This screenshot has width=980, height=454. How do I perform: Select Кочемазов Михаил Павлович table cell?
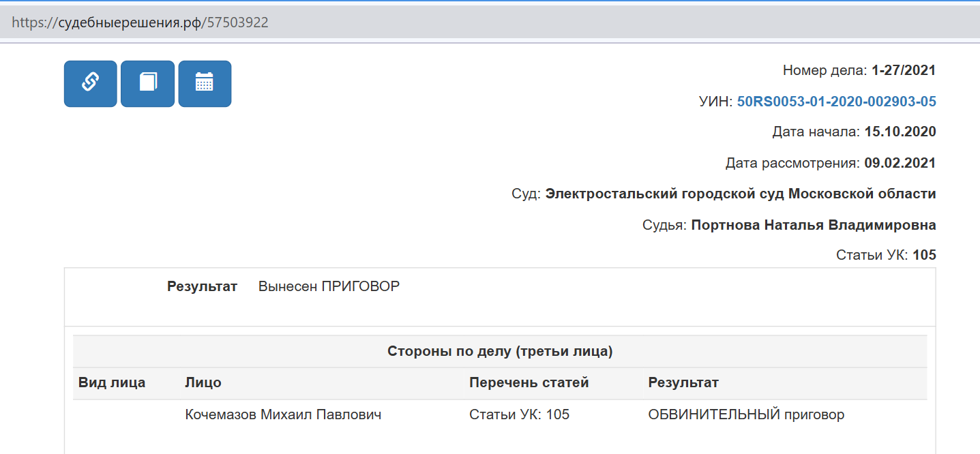(x=283, y=414)
